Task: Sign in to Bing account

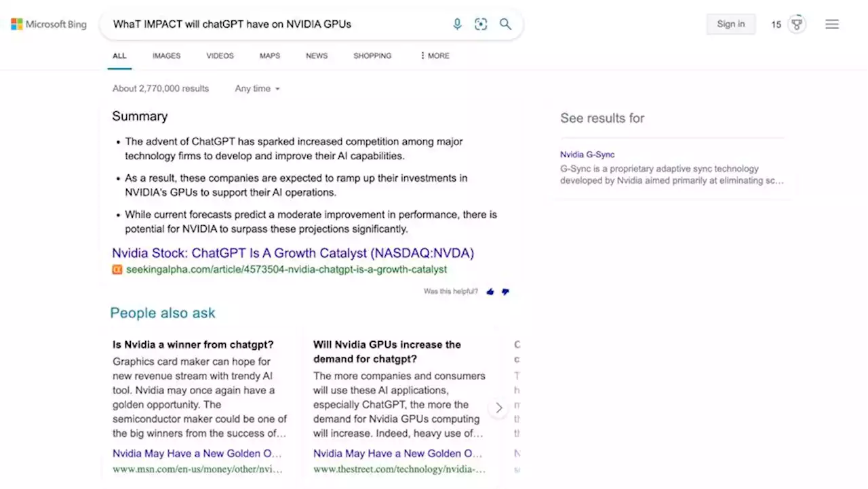Action: (731, 24)
